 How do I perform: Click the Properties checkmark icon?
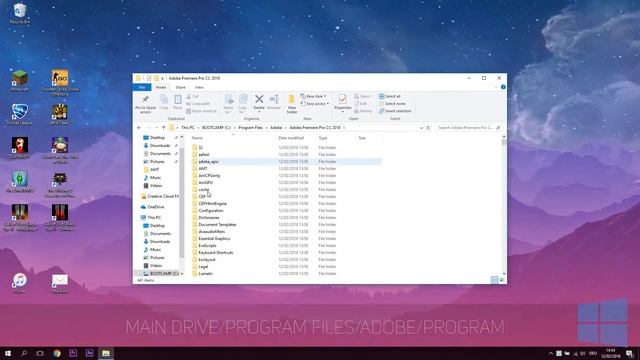click(x=342, y=99)
